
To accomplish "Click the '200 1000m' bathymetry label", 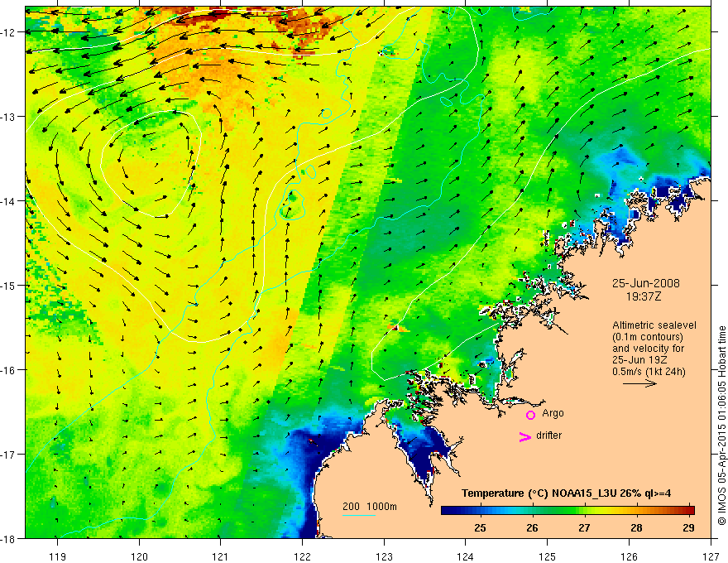I will pos(370,507).
